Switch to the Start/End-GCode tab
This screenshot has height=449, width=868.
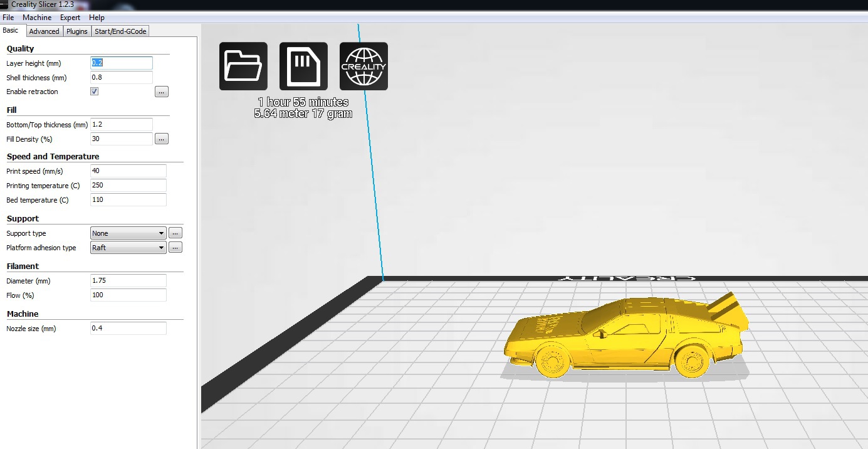point(120,31)
